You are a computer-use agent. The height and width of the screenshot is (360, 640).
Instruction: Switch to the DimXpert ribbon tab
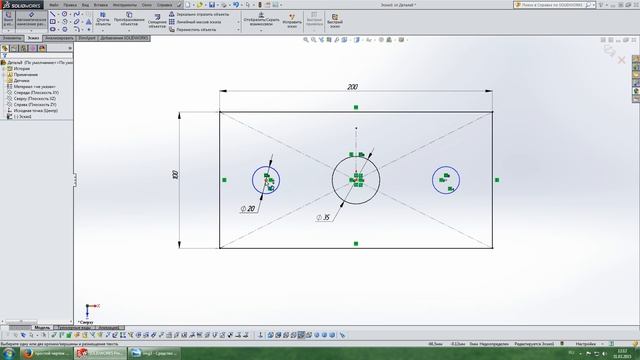[87, 38]
